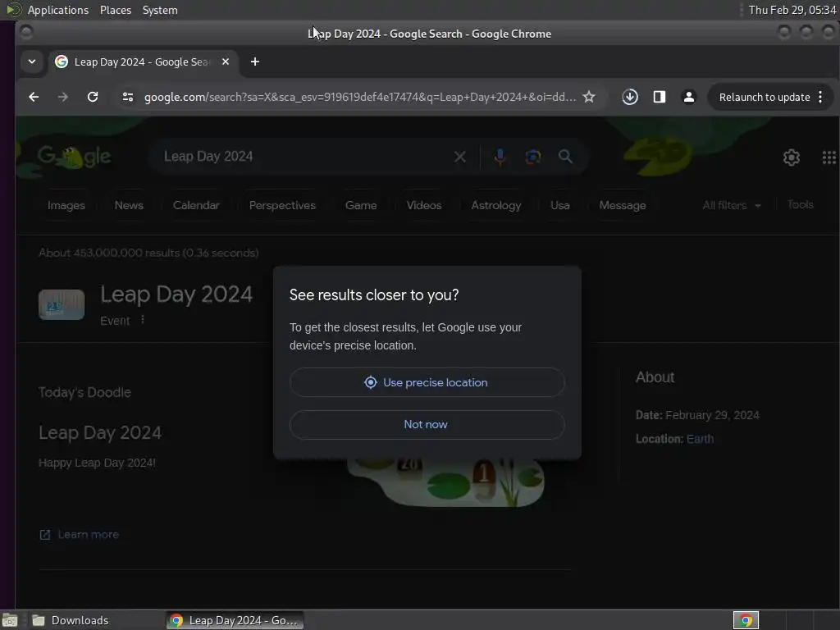Open the search Tools option
Viewport: 840px width, 630px height.
tap(800, 204)
